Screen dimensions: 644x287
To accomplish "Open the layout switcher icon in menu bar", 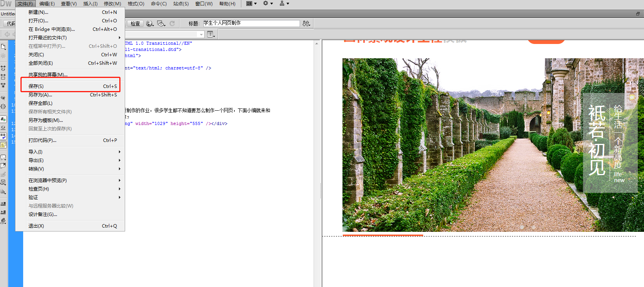I will pyautogui.click(x=251, y=3).
